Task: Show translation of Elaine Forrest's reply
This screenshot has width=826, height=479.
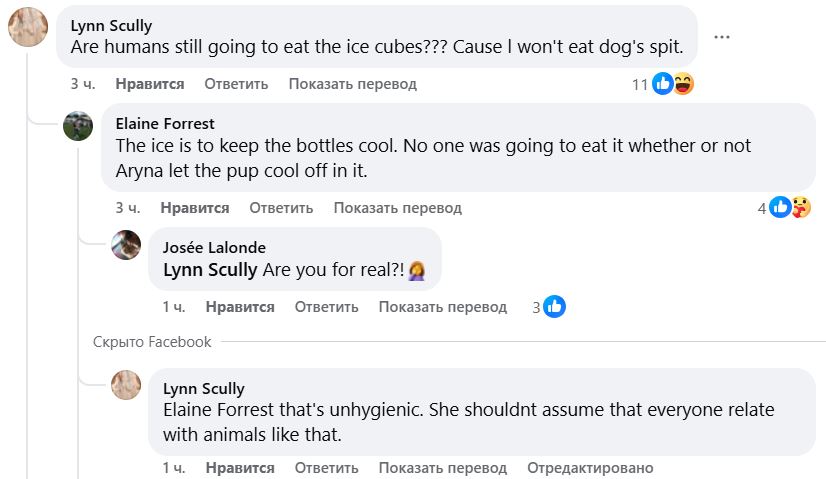Action: tap(398, 208)
